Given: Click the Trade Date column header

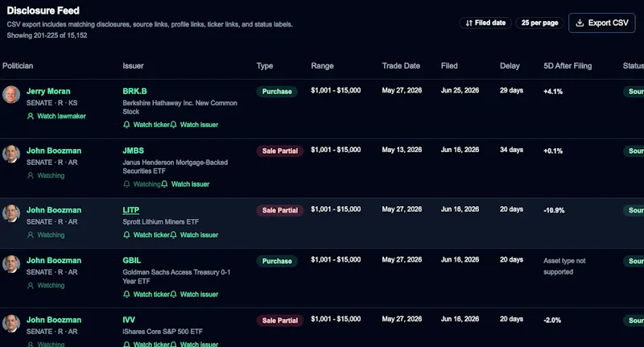Looking at the screenshot, I should coord(401,66).
